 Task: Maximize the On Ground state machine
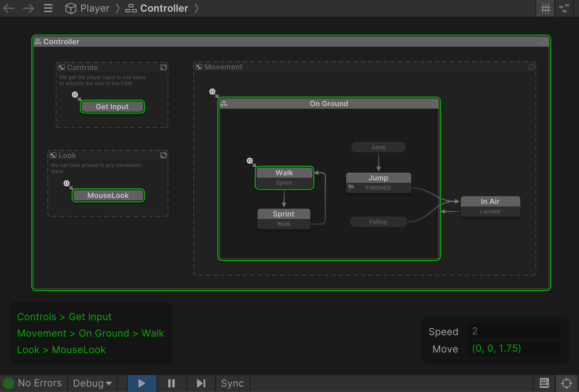pyautogui.click(x=434, y=104)
